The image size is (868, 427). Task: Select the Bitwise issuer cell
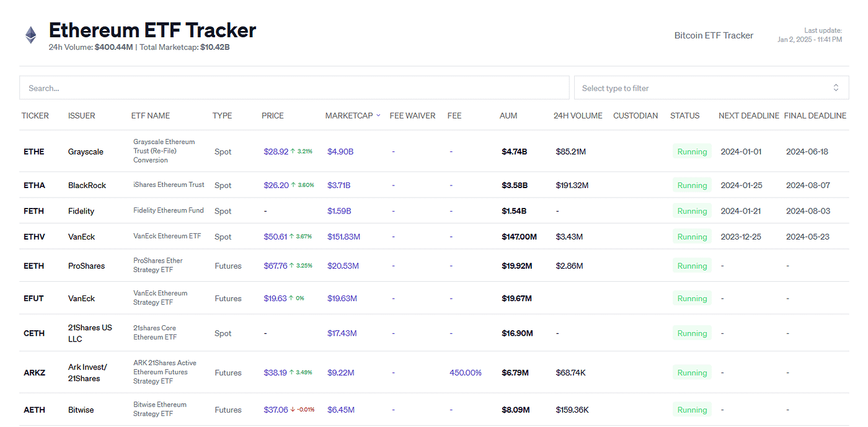[82, 410]
